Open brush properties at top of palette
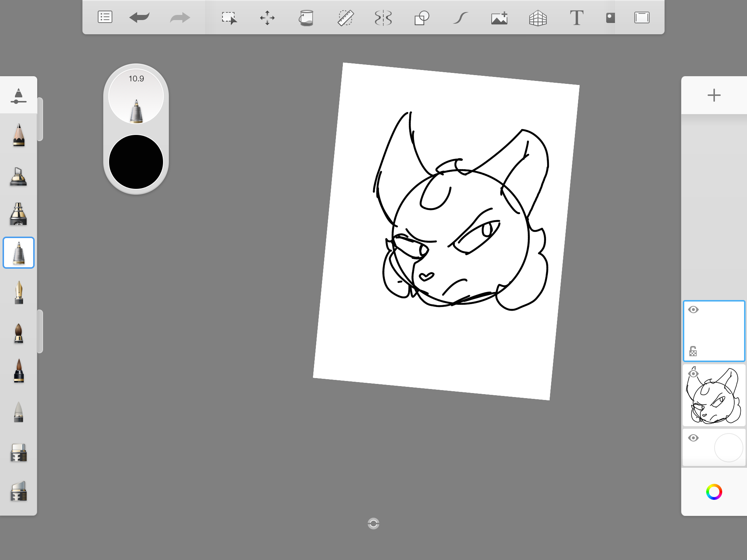 click(x=18, y=96)
